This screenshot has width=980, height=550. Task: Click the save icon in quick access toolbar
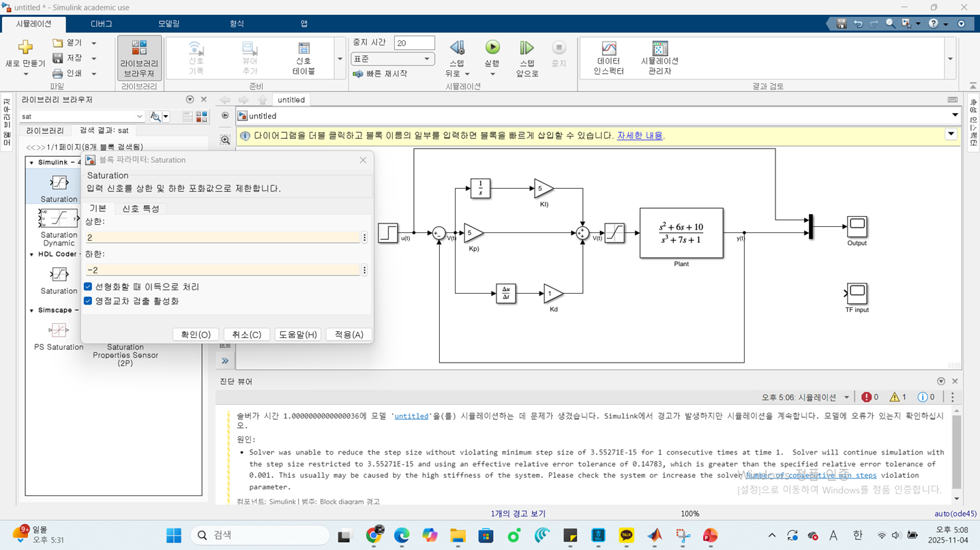pyautogui.click(x=842, y=24)
